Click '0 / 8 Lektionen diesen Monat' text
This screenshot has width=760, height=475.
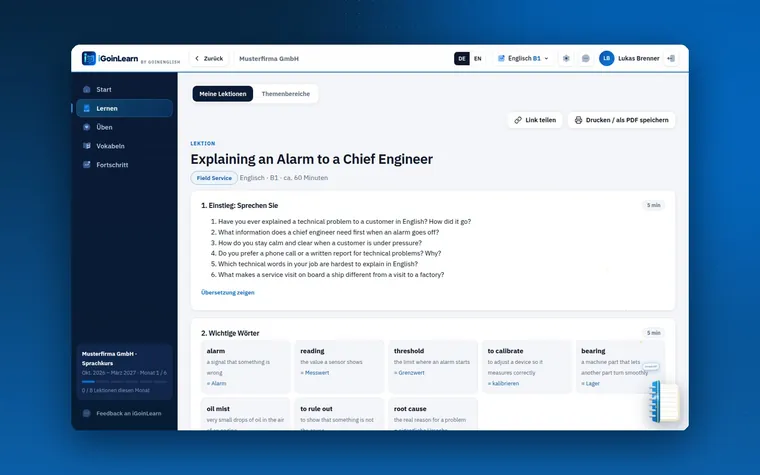pyautogui.click(x=116, y=390)
